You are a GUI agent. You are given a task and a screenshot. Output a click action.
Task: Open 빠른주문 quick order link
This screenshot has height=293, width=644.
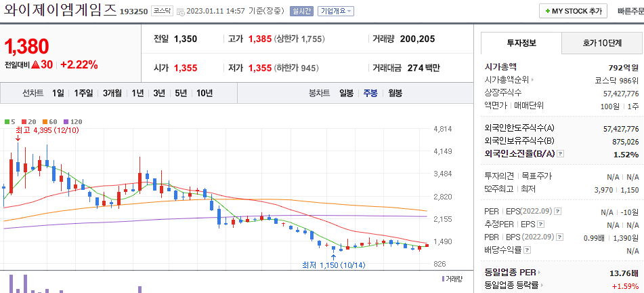coord(631,12)
